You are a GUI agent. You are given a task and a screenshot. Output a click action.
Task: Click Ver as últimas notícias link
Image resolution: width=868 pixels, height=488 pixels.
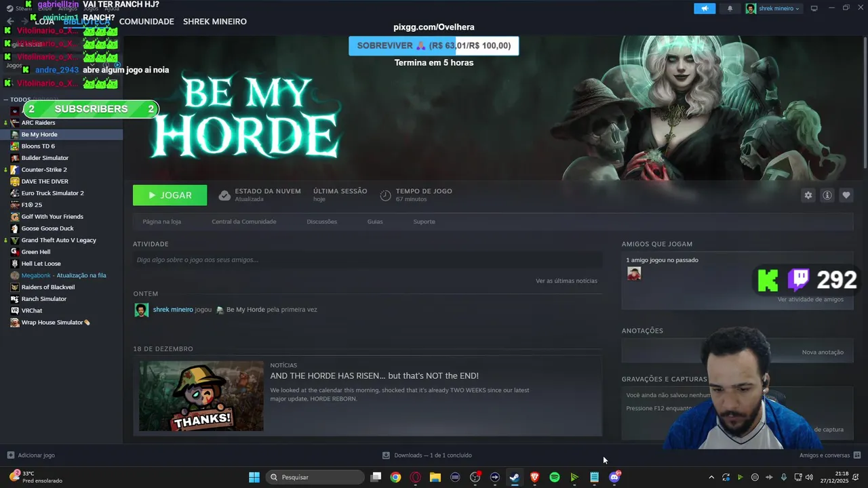click(x=566, y=281)
